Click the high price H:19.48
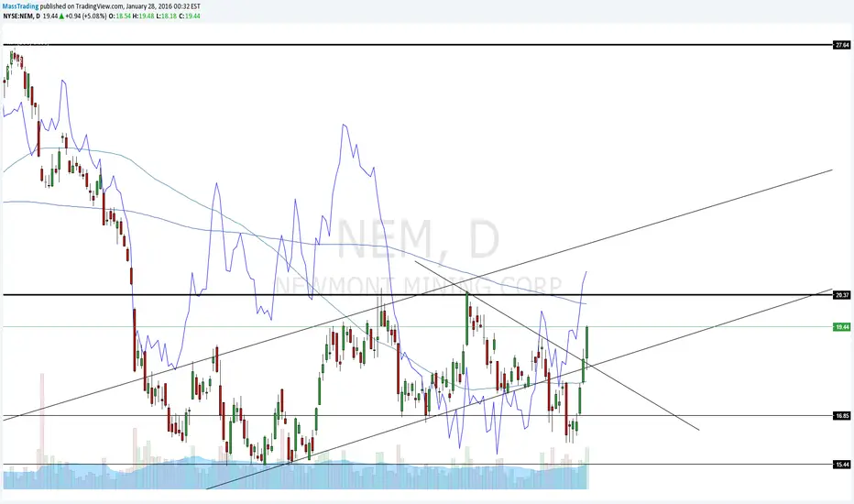The image size is (854, 504). point(143,16)
